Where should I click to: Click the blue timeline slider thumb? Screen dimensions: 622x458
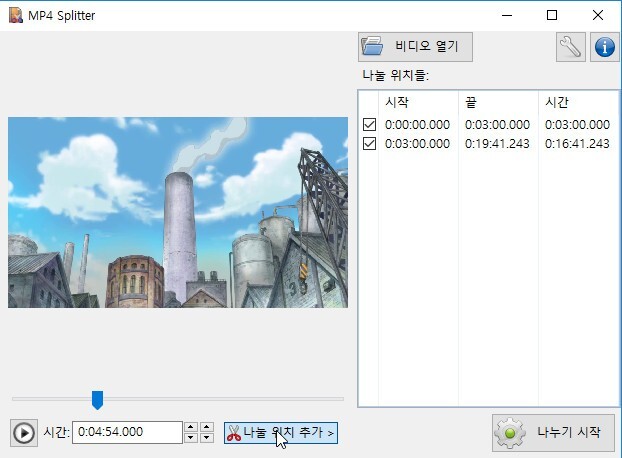[97, 400]
